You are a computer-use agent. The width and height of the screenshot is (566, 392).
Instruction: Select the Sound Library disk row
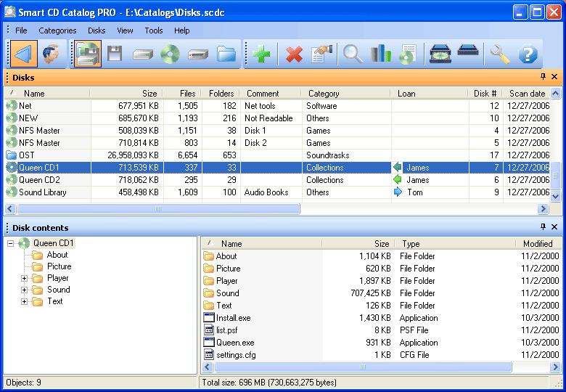click(43, 192)
